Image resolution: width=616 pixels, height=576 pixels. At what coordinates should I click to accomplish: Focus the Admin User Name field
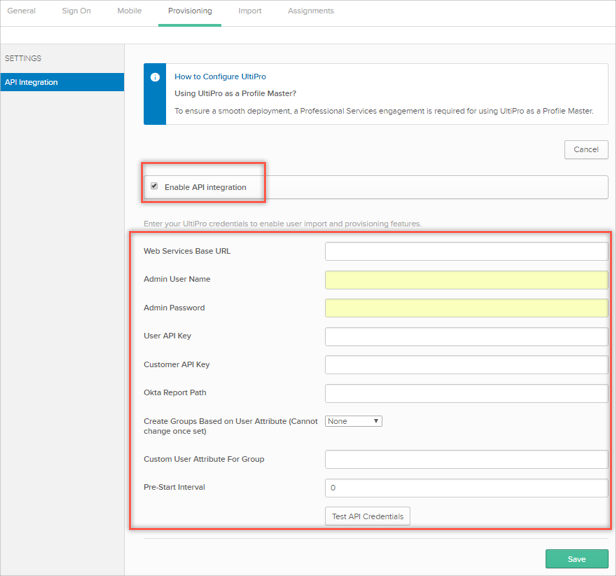(466, 280)
